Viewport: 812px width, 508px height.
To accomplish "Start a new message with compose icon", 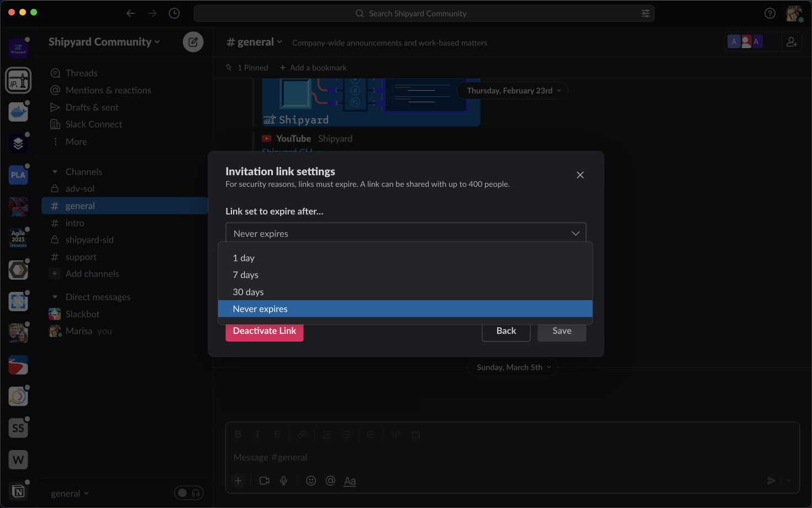I will pyautogui.click(x=193, y=42).
